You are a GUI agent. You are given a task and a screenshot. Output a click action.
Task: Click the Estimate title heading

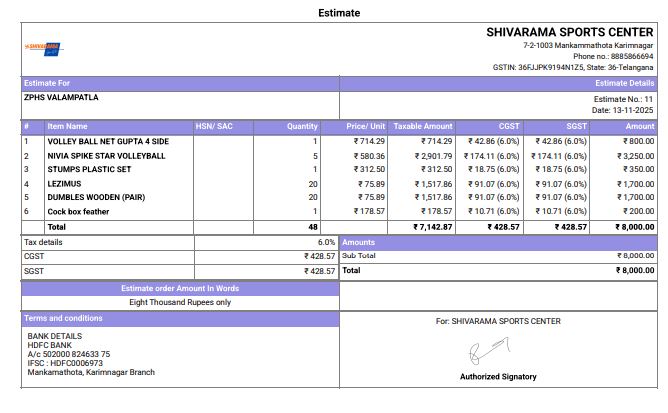[339, 13]
